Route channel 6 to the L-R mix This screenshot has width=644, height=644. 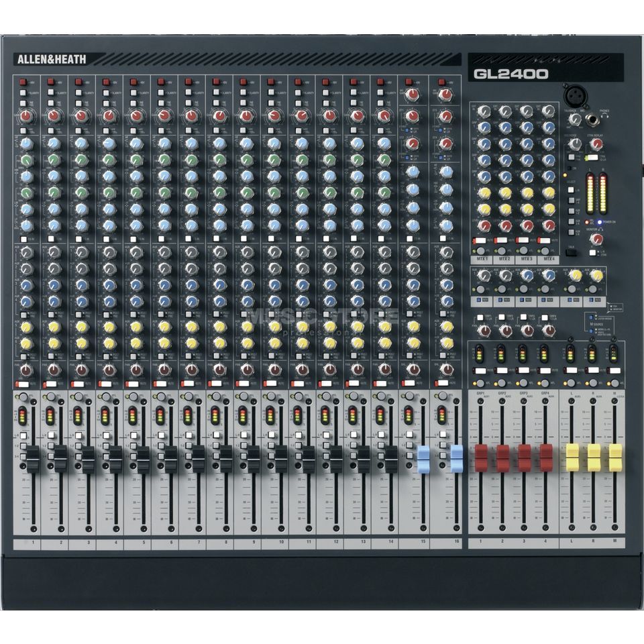(x=160, y=436)
